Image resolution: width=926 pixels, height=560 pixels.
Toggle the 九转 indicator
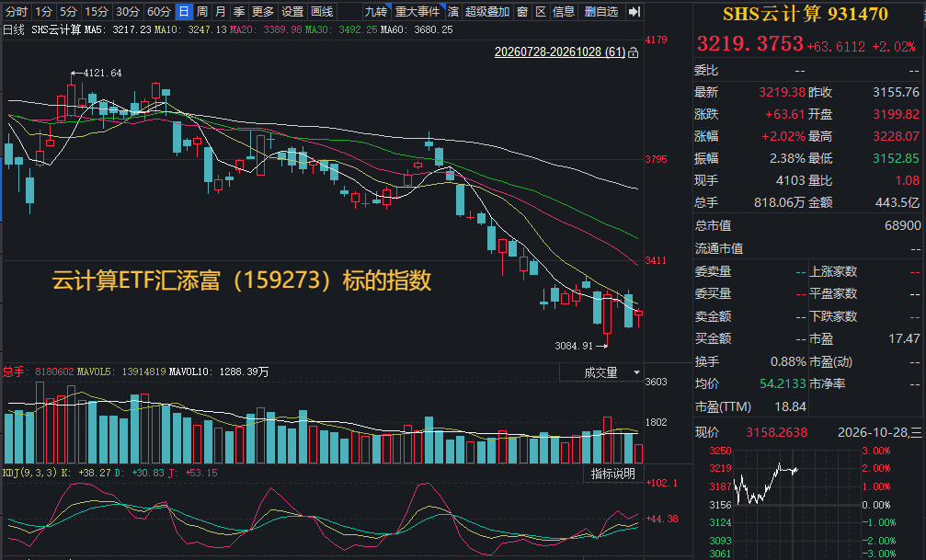375,12
